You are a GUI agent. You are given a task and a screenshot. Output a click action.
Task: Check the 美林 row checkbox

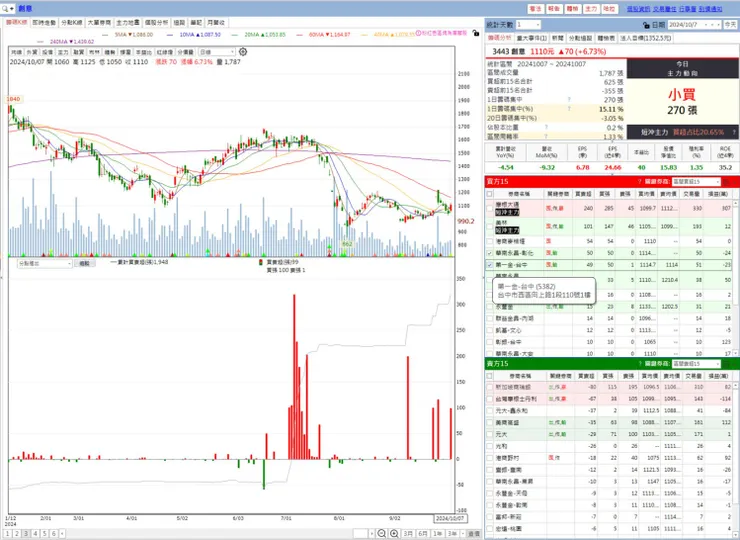pyautogui.click(x=489, y=226)
